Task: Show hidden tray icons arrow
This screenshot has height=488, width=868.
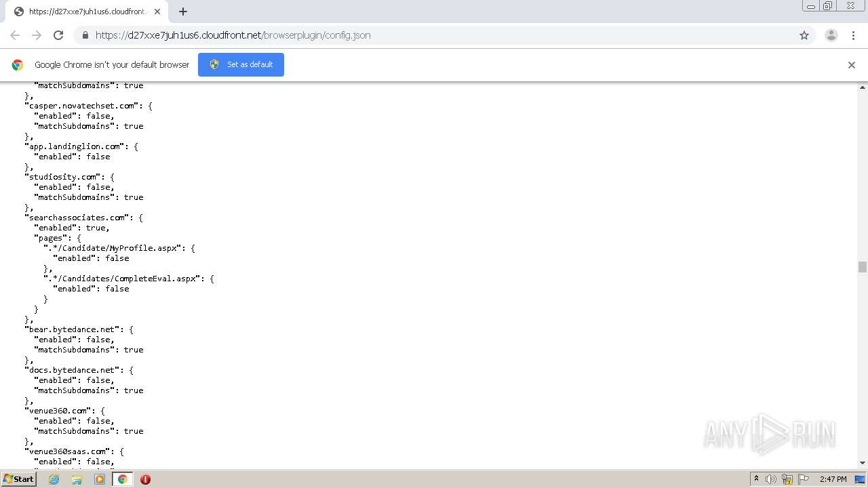Action: (756, 479)
